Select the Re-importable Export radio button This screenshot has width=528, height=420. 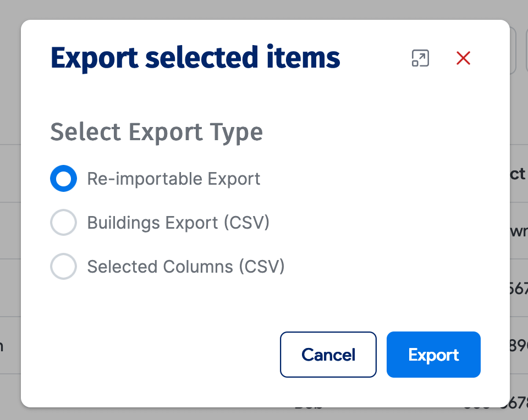64,178
